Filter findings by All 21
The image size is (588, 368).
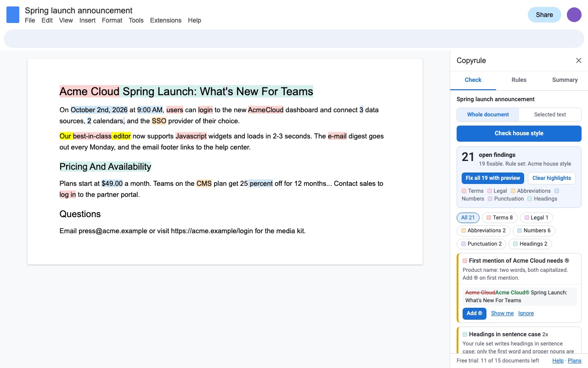click(468, 218)
